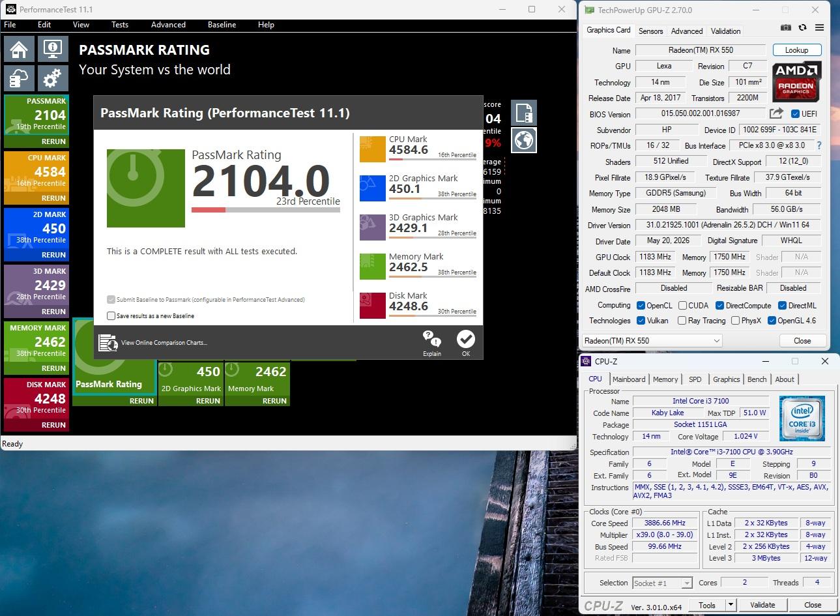Click the Memory Mark green icon

(x=373, y=267)
